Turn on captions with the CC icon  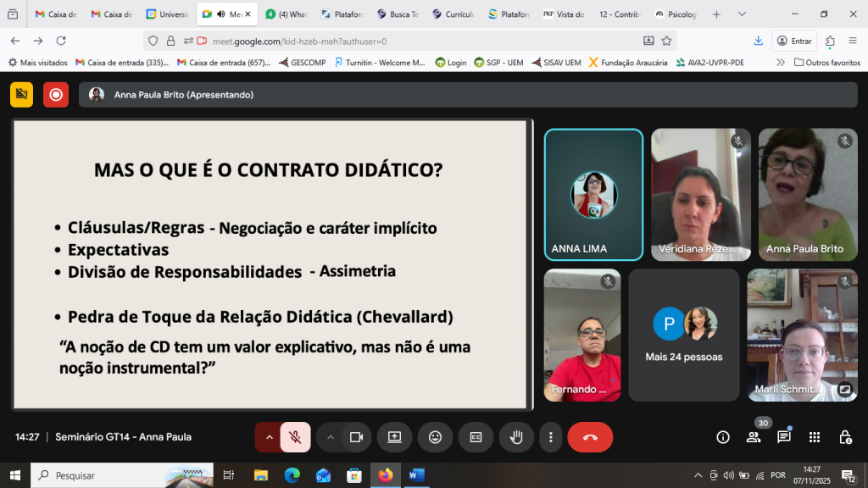[476, 437]
